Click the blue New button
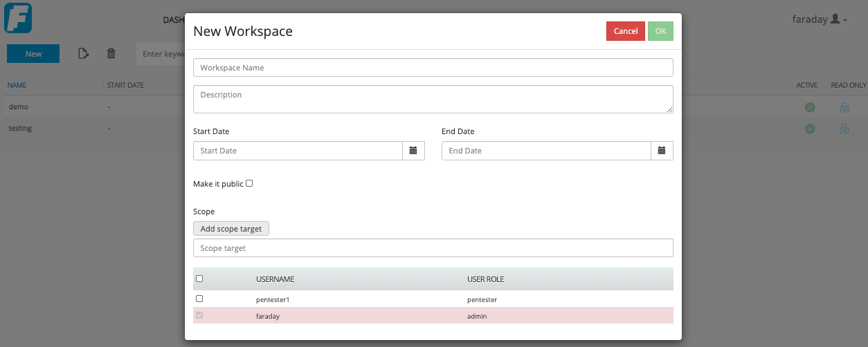Viewport: 868px width, 347px height. pyautogui.click(x=33, y=54)
